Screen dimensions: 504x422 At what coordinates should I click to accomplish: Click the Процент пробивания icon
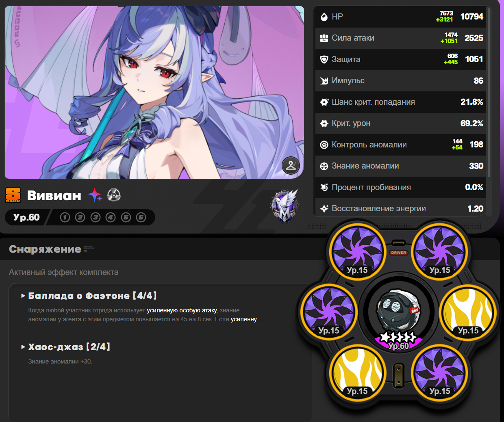(324, 187)
